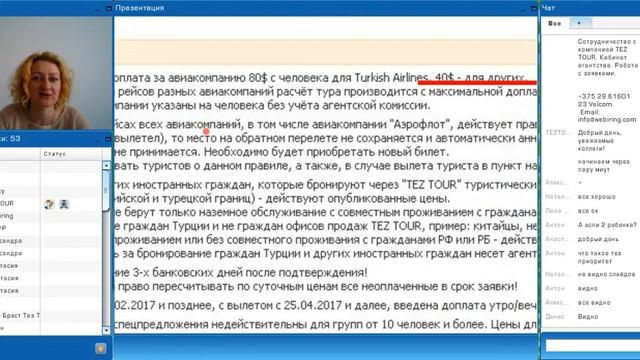Click the info@webiring.com email in chat
Viewport: 640px width, 360px height.
[x=607, y=120]
